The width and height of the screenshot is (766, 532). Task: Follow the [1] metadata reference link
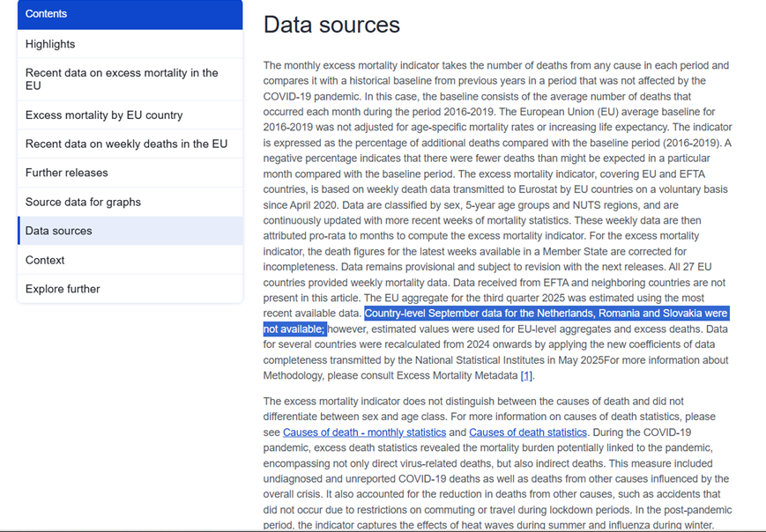point(526,376)
